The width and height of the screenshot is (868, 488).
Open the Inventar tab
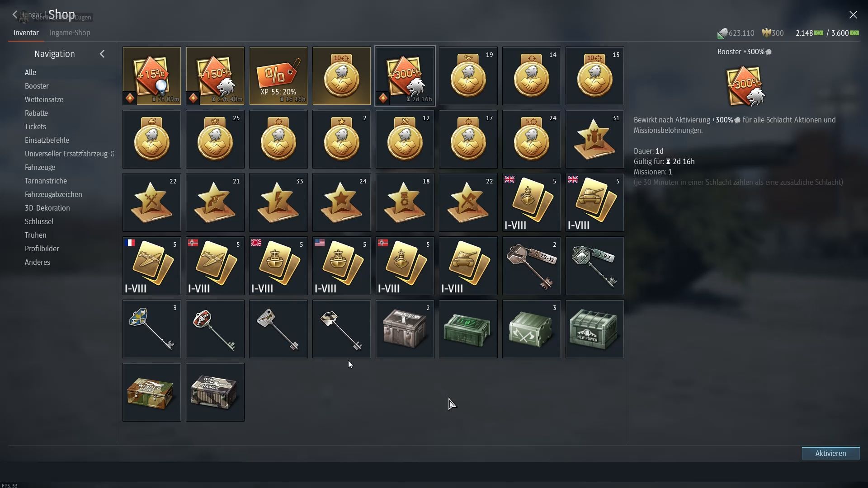[26, 33]
